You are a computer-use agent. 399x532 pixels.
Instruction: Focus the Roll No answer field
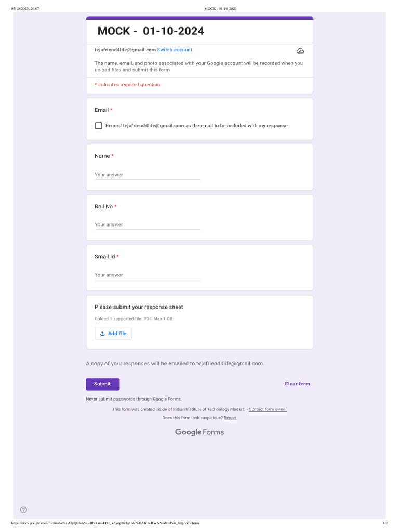pyautogui.click(x=147, y=224)
